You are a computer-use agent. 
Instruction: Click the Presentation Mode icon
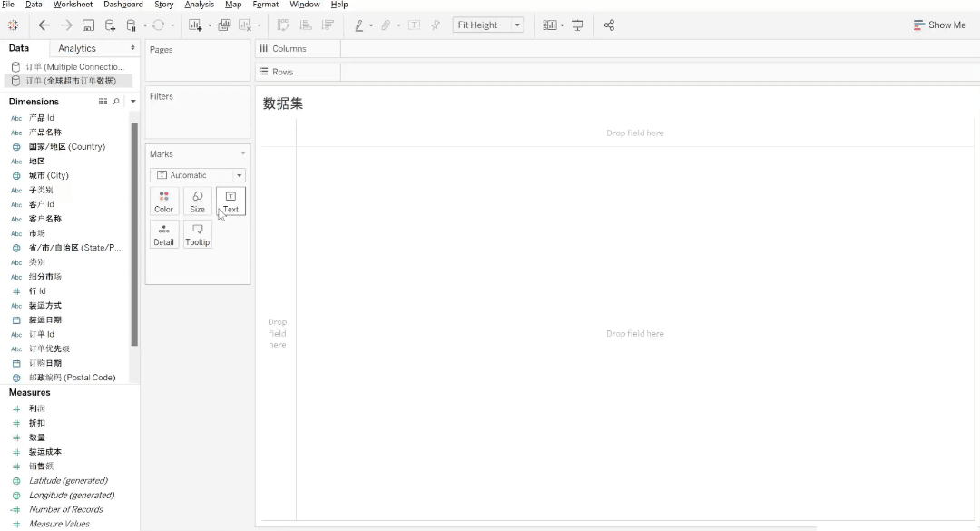pyautogui.click(x=577, y=25)
